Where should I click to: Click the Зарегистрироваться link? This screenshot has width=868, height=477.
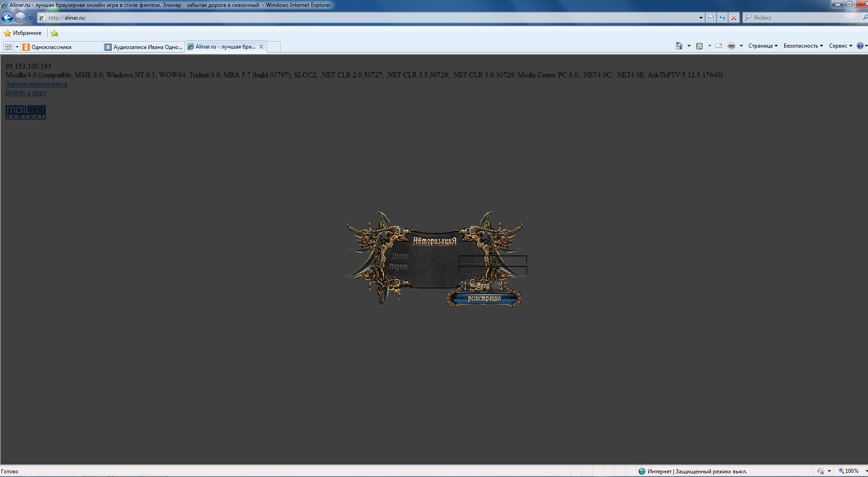click(36, 84)
